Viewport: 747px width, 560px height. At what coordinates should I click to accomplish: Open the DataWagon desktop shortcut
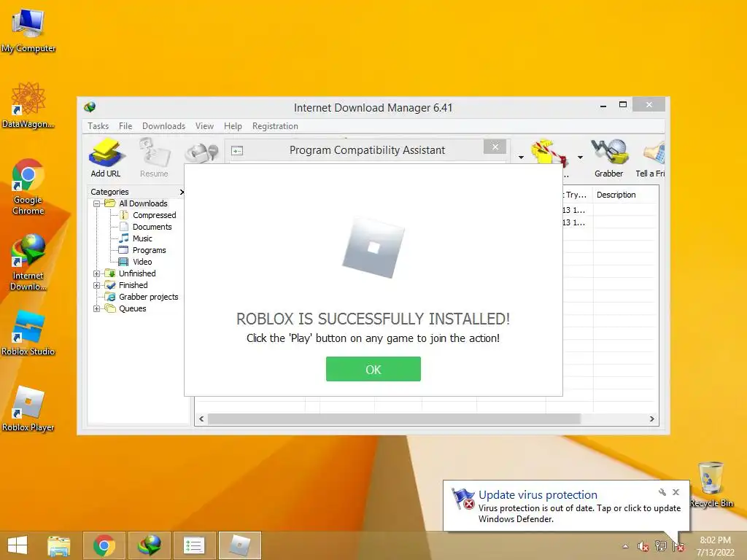(28, 106)
